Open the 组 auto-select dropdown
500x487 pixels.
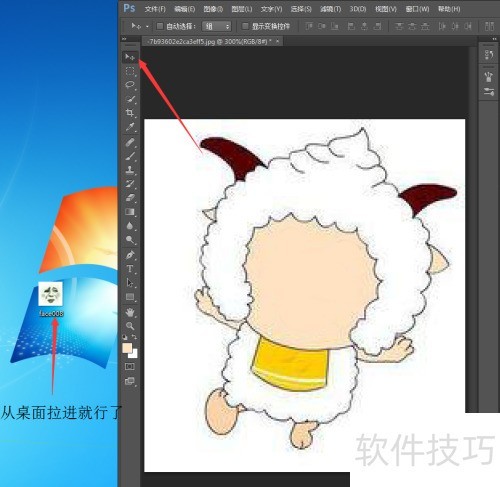[217, 26]
